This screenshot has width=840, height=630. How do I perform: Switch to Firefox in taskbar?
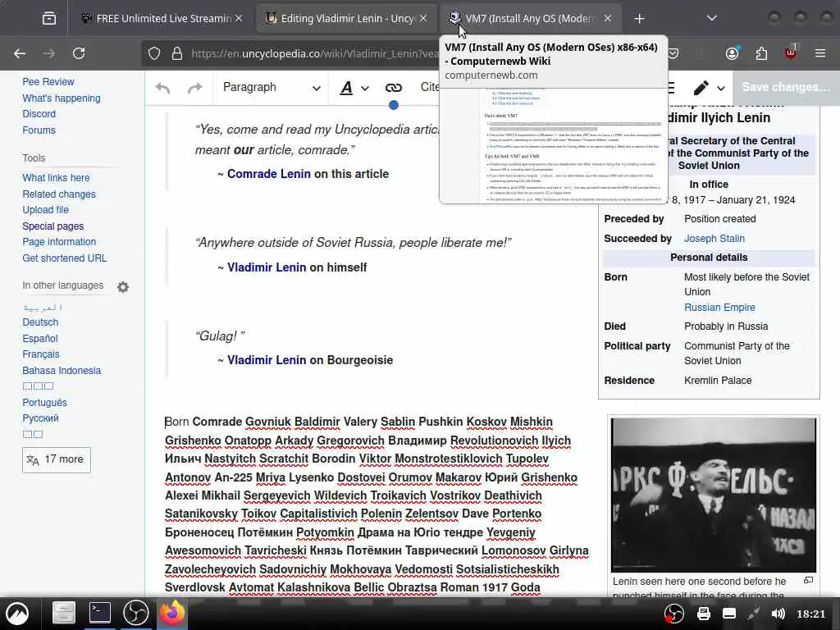click(171, 613)
